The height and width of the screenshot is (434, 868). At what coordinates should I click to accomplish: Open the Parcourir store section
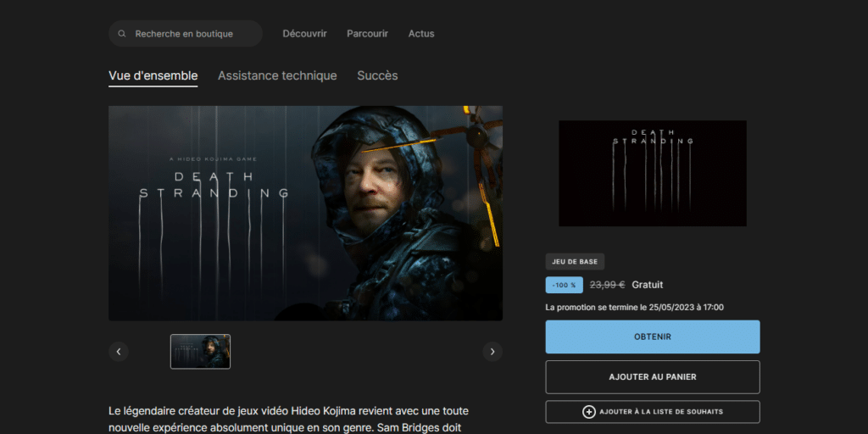[368, 34]
